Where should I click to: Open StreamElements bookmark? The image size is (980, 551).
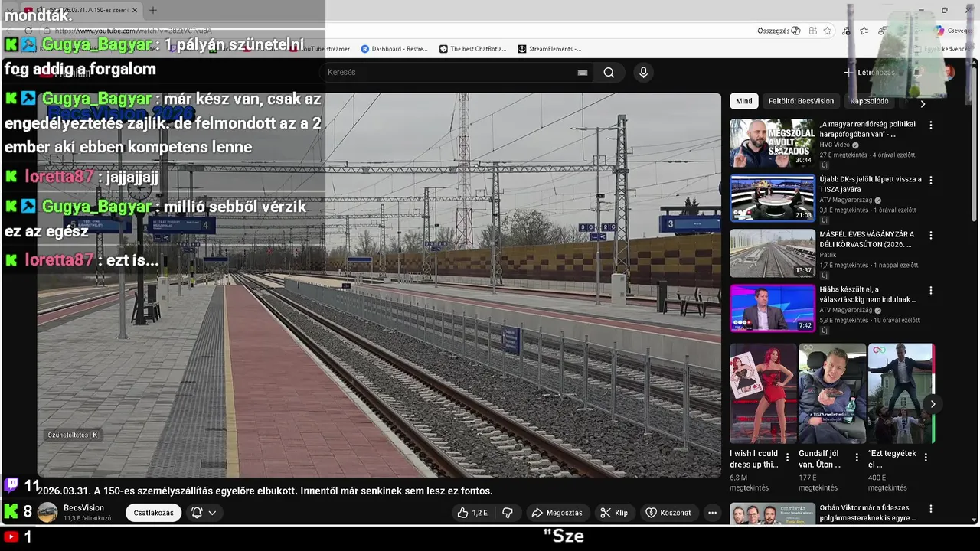[550, 49]
